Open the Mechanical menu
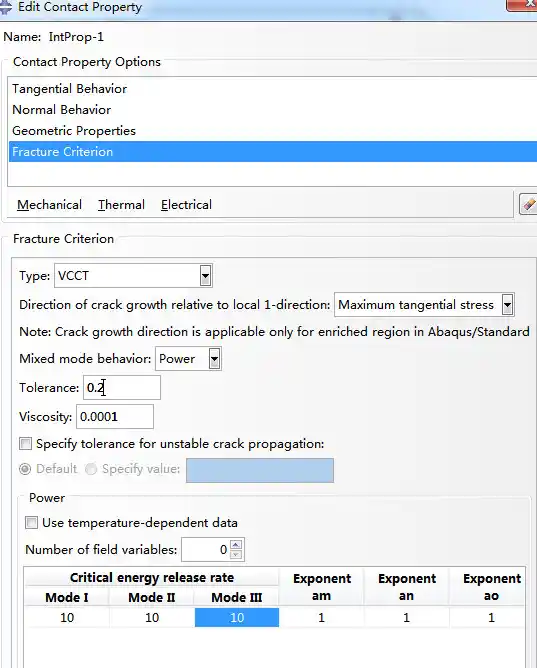 [x=49, y=205]
